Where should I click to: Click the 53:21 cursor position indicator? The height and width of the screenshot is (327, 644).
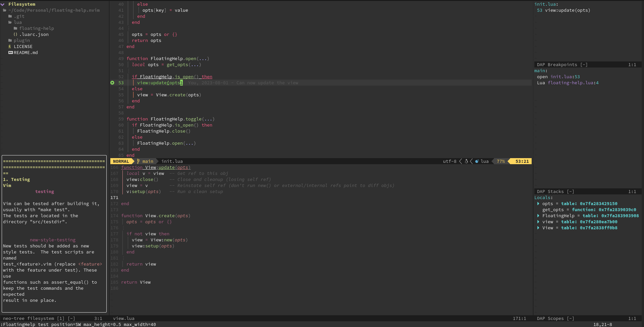[522, 161]
